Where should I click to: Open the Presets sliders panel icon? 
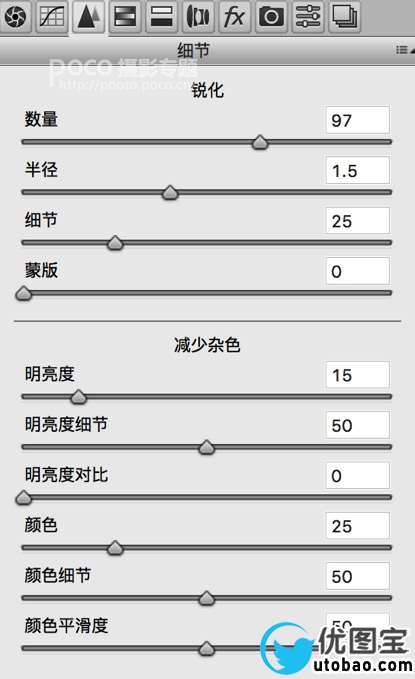tap(308, 16)
